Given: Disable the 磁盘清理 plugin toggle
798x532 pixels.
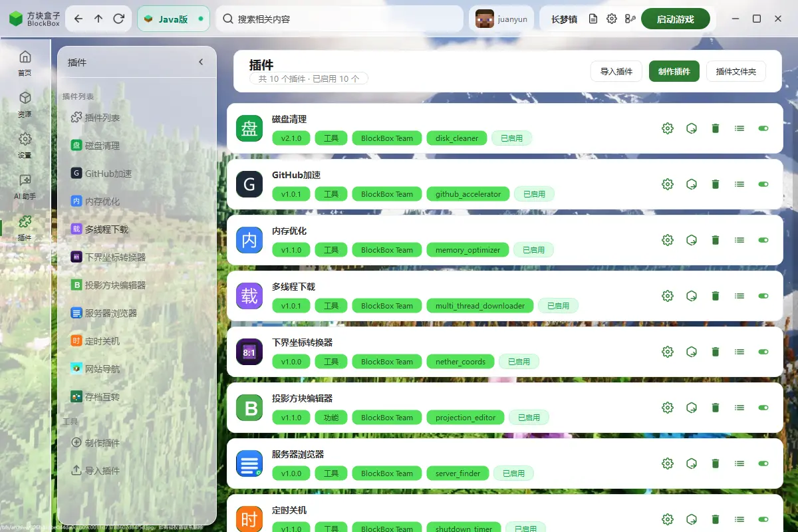Looking at the screenshot, I should point(763,128).
